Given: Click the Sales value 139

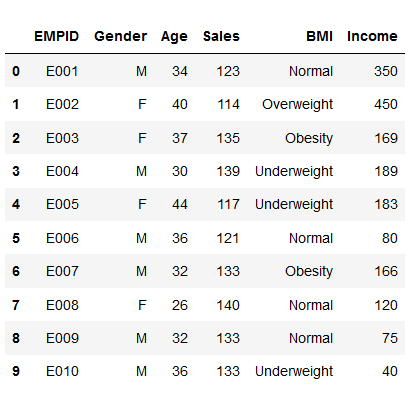Looking at the screenshot, I should click(228, 171).
